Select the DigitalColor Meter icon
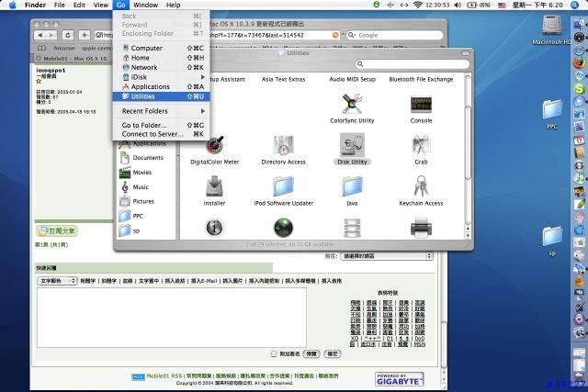The width and height of the screenshot is (588, 392). pyautogui.click(x=214, y=145)
